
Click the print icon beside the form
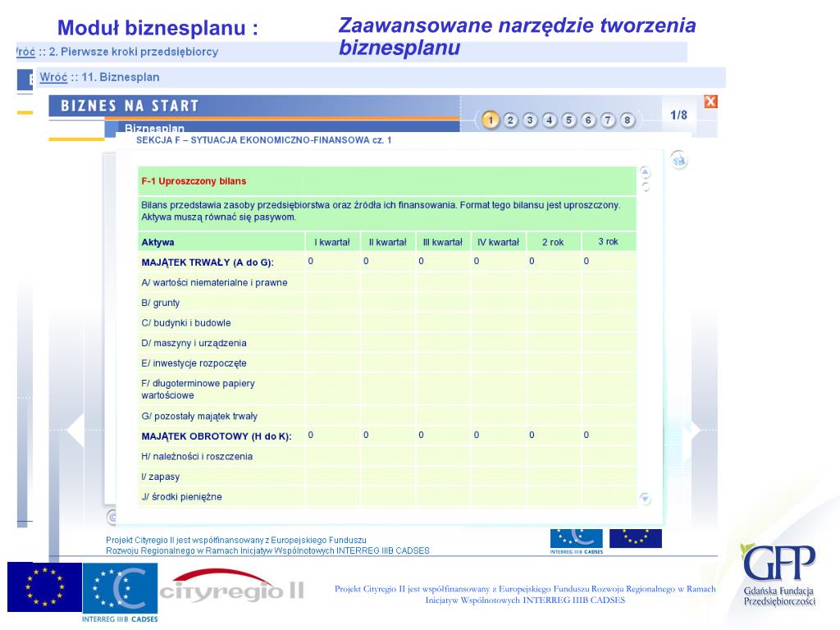(679, 160)
